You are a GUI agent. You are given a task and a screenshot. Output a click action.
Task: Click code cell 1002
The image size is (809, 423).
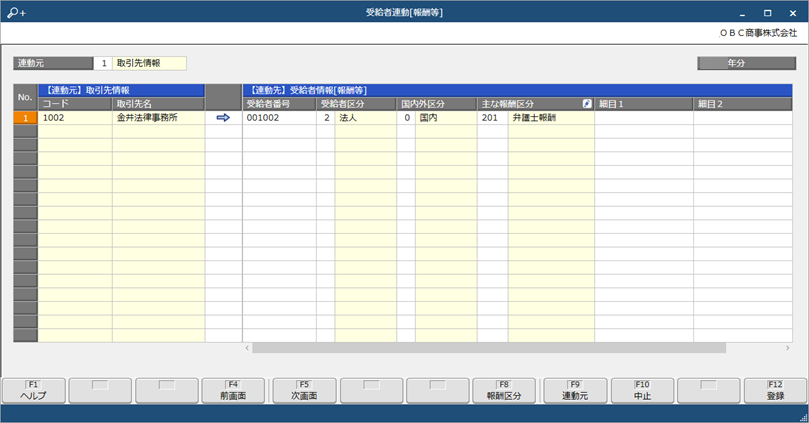75,118
